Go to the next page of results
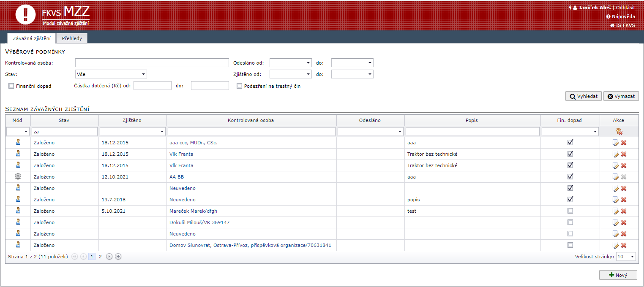Screen dimensions: 644x287 pos(109,257)
